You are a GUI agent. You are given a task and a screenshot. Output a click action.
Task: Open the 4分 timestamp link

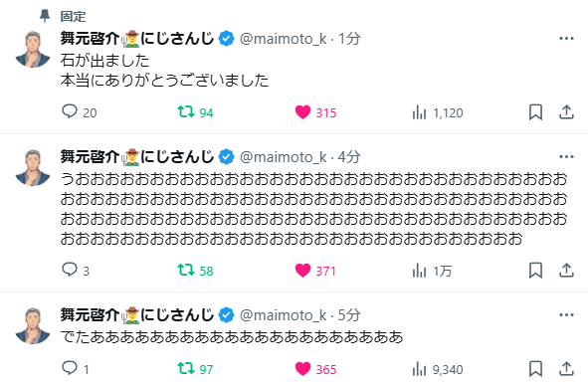coord(349,157)
